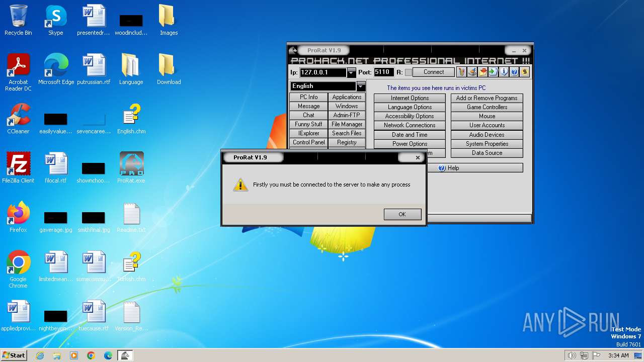Select the Acrobat Reader DC shortcut
This screenshot has height=362, width=644.
click(x=18, y=72)
